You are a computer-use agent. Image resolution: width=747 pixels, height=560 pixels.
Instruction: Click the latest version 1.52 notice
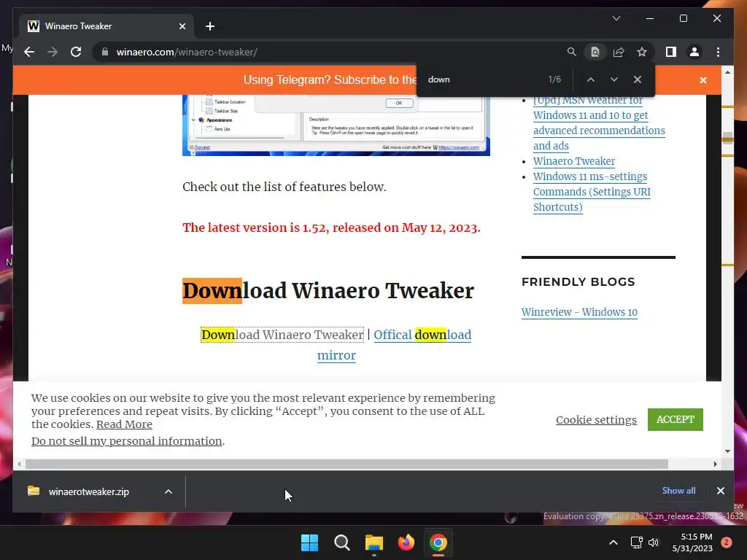(331, 227)
